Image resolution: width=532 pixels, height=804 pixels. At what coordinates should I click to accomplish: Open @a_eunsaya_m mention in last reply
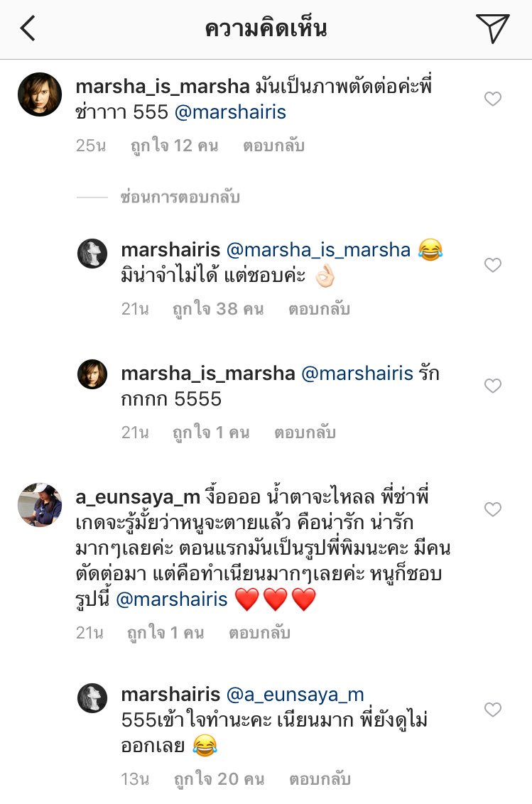click(x=295, y=695)
